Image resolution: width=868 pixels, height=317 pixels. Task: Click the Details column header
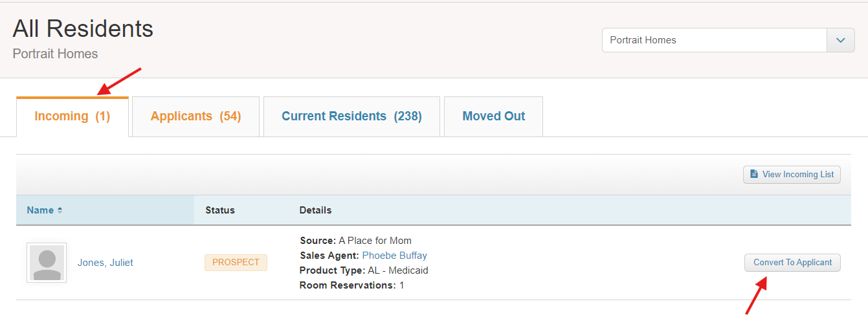(315, 210)
